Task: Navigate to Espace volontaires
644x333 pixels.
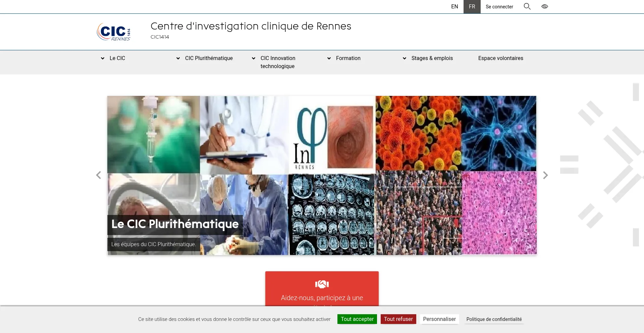Action: [x=500, y=58]
